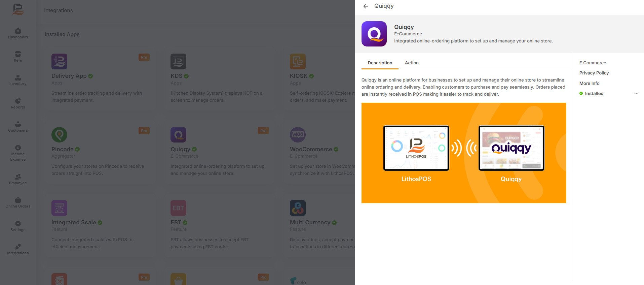Click the KDS app icon
Viewport: 644px width, 285px height.
178,61
